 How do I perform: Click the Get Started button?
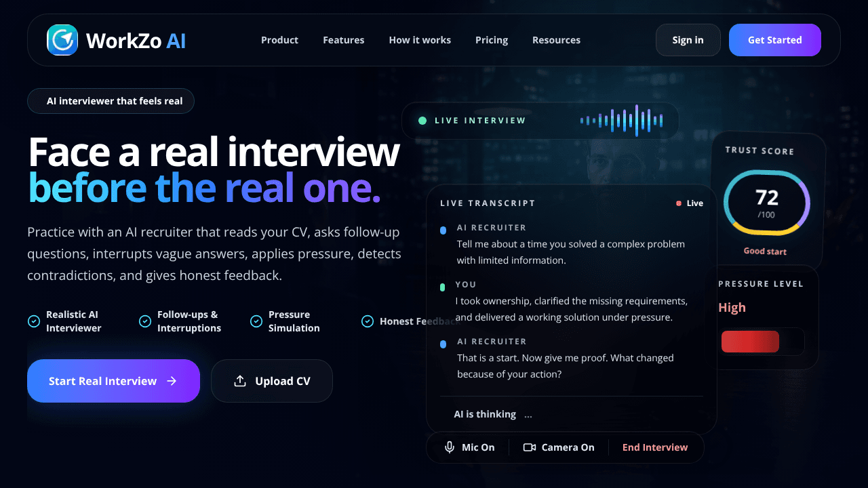click(775, 40)
